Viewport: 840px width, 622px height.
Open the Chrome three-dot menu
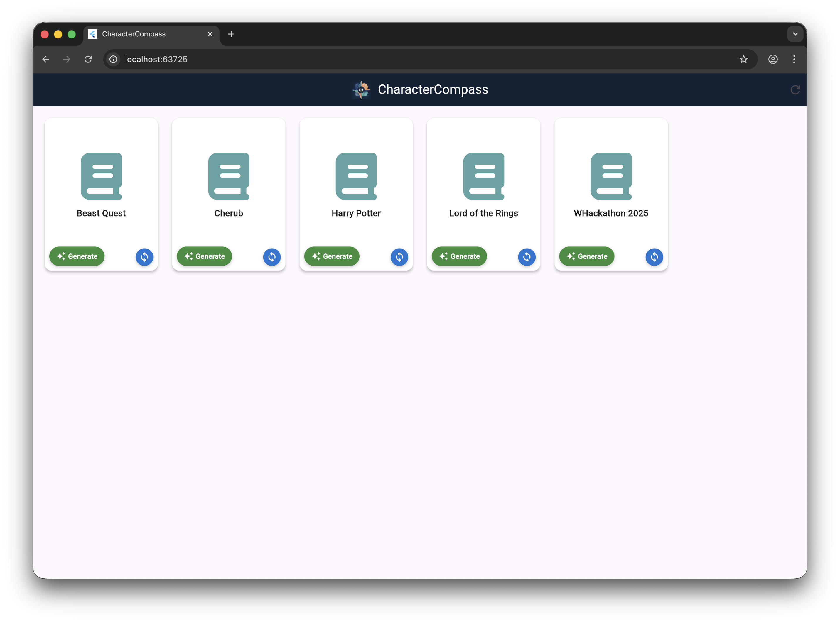click(794, 59)
